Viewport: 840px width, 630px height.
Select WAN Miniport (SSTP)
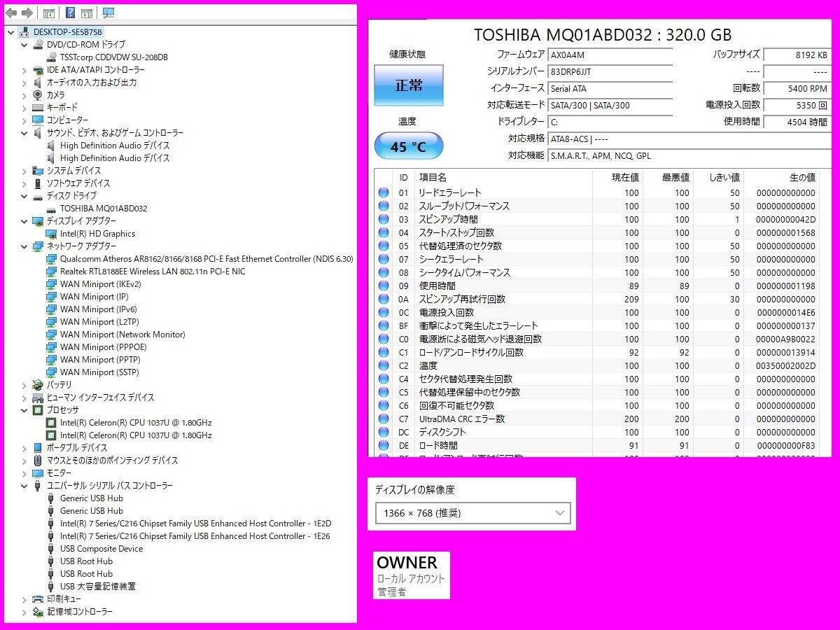(99, 372)
